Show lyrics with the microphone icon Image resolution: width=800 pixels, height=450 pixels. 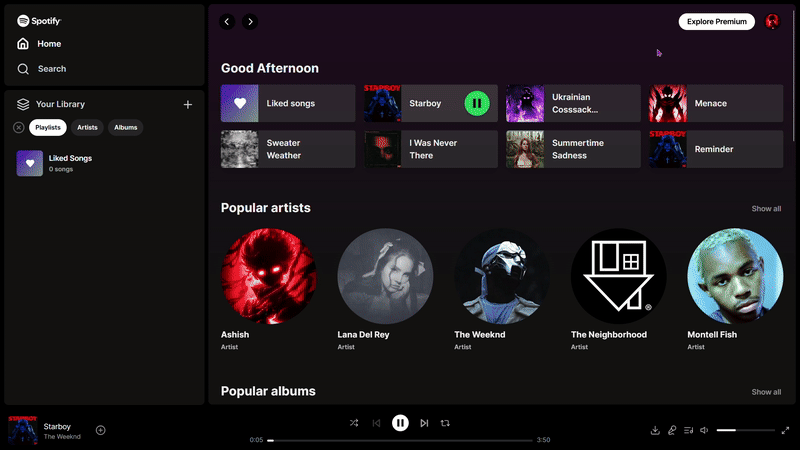672,431
